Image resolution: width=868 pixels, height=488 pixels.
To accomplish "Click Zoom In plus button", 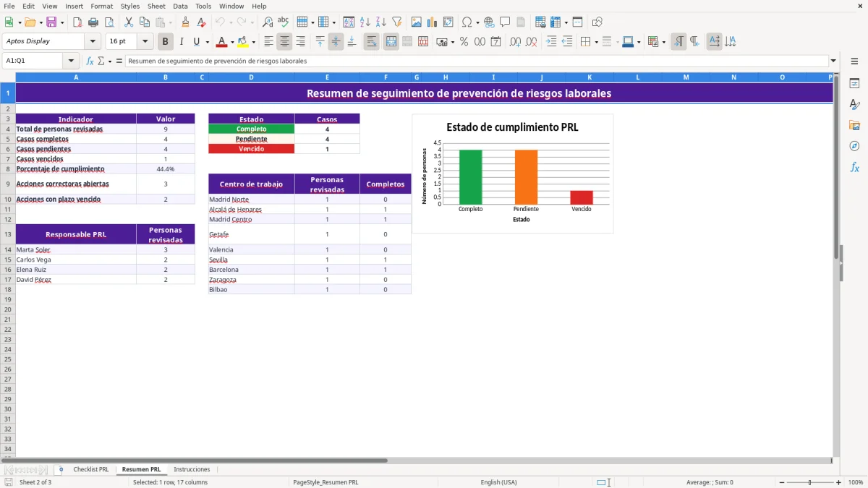I will point(838,482).
